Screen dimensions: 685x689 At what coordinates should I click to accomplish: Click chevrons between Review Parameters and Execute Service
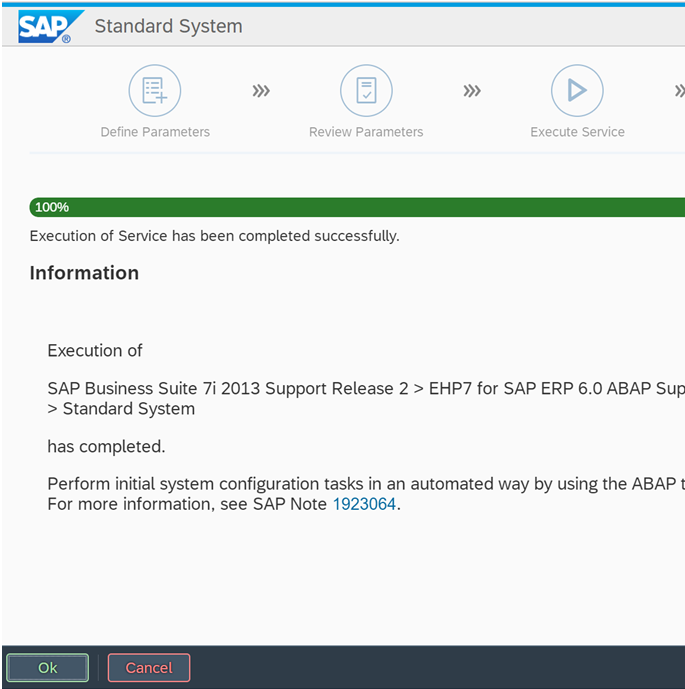tap(472, 91)
